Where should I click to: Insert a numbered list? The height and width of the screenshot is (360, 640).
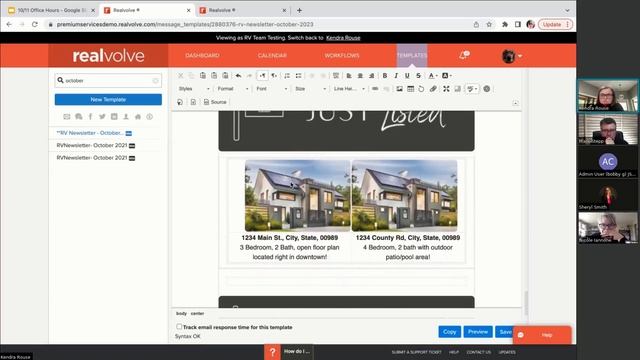tap(287, 76)
